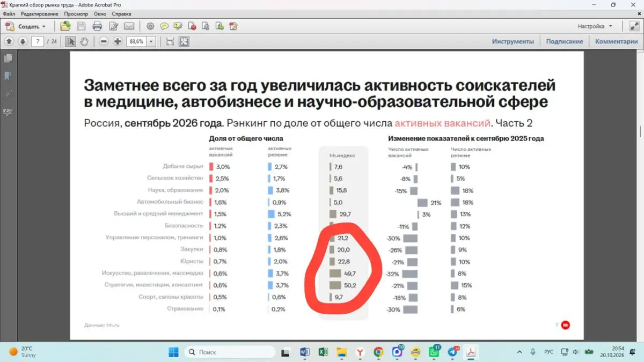Viewport: 644px width, 362px height.
Task: Open the Просмотр menu
Action: pyautogui.click(x=76, y=13)
